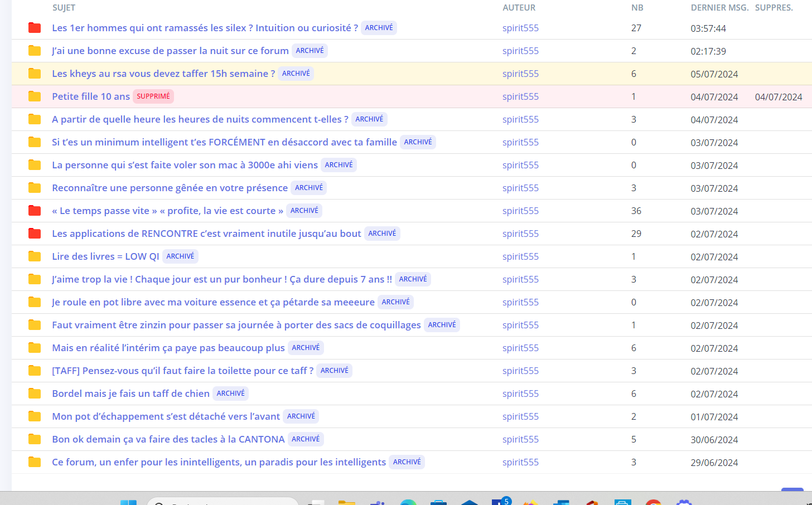Viewport: 812px width, 505px height.
Task: Click the folder icon beside 'A partir de quelle heure' topic
Action: pyautogui.click(x=35, y=119)
